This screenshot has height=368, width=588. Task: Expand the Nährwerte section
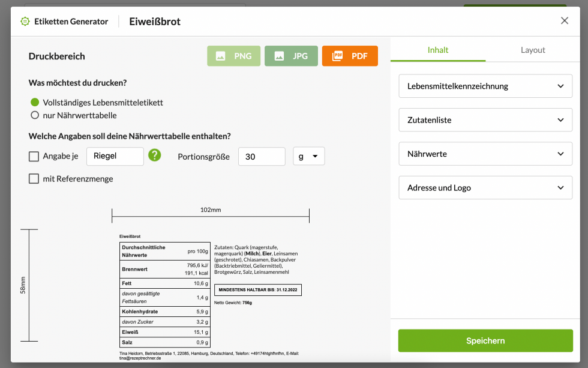tap(485, 154)
